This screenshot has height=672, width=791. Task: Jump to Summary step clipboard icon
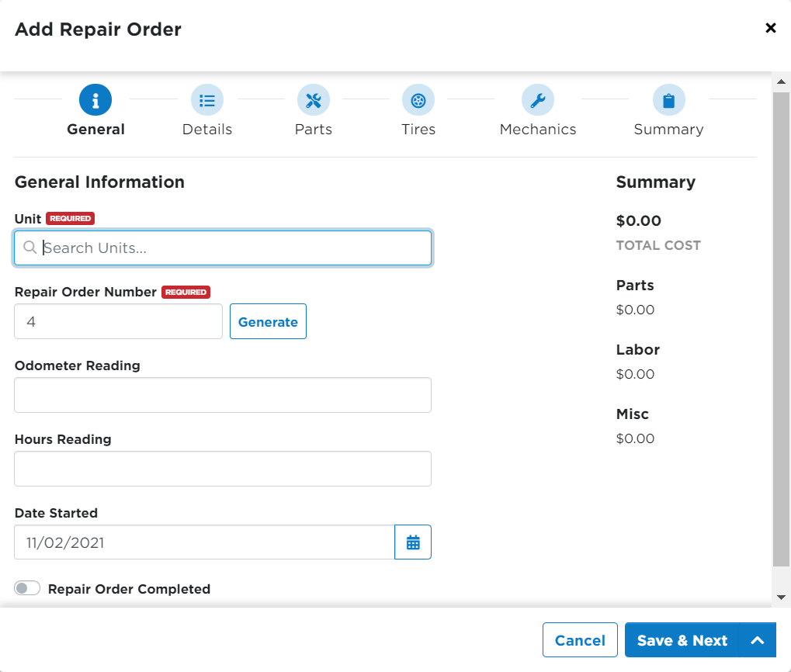tap(668, 100)
